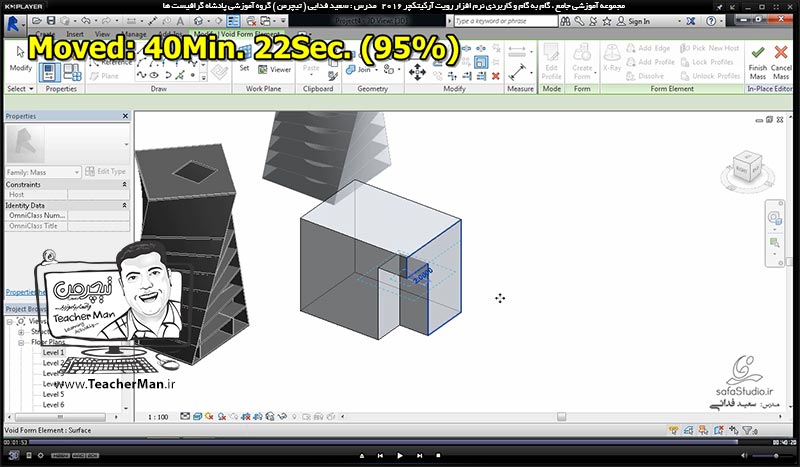Click the Close Hidden Windows icon

tap(251, 21)
